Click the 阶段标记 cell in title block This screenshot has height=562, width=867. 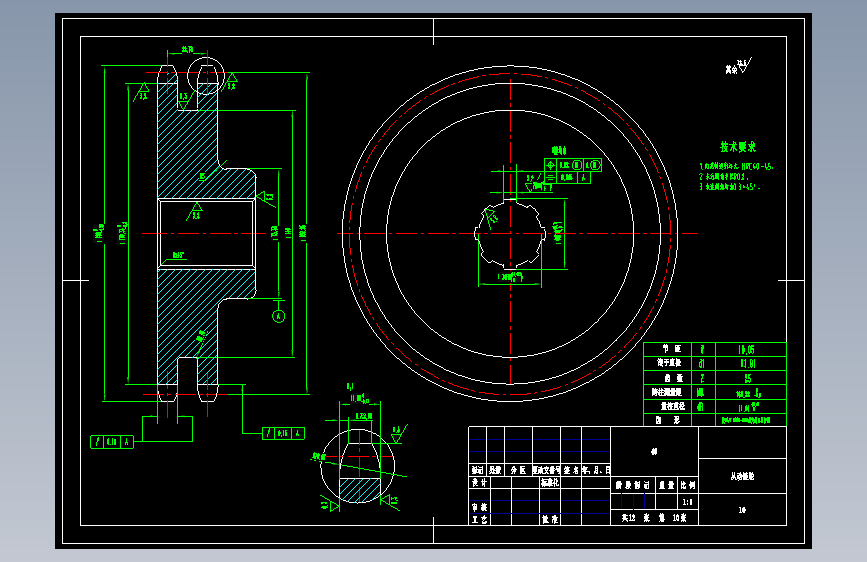633,485
